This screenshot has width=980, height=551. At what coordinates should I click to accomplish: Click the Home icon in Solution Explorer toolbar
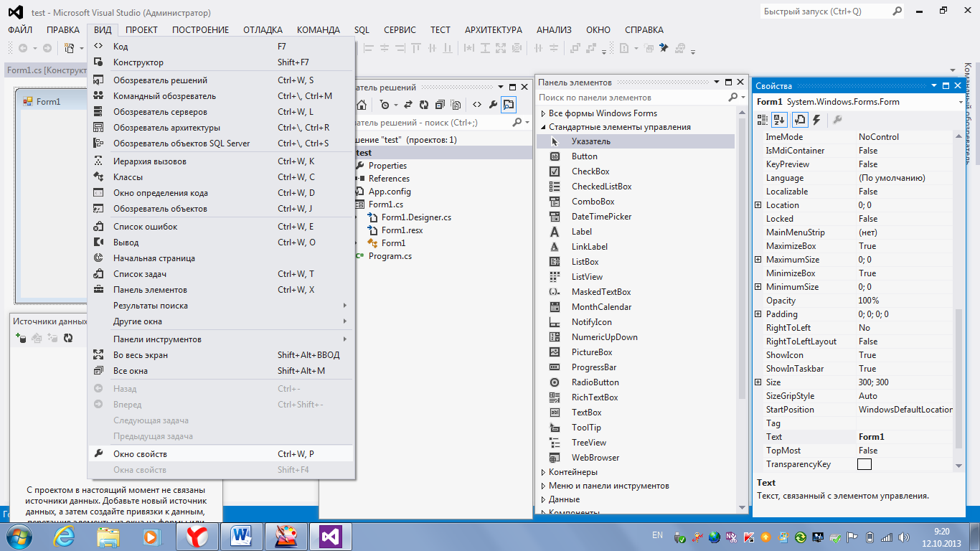click(x=362, y=105)
